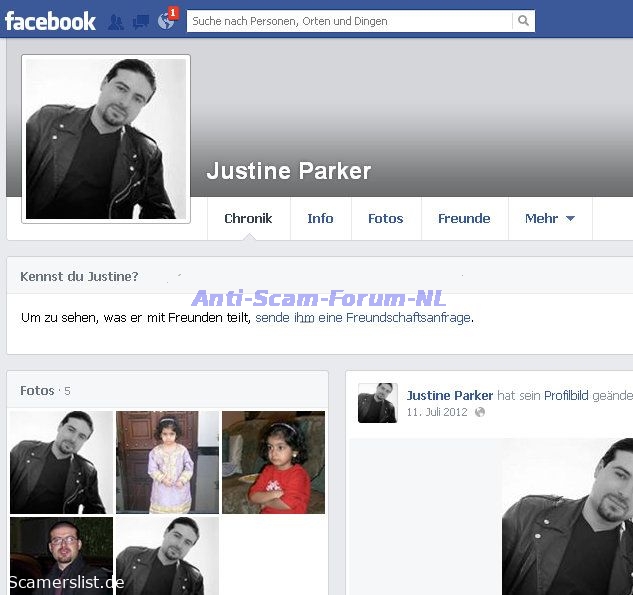This screenshot has height=595, width=633.
Task: Open the Fotos section header
Action: (37, 390)
